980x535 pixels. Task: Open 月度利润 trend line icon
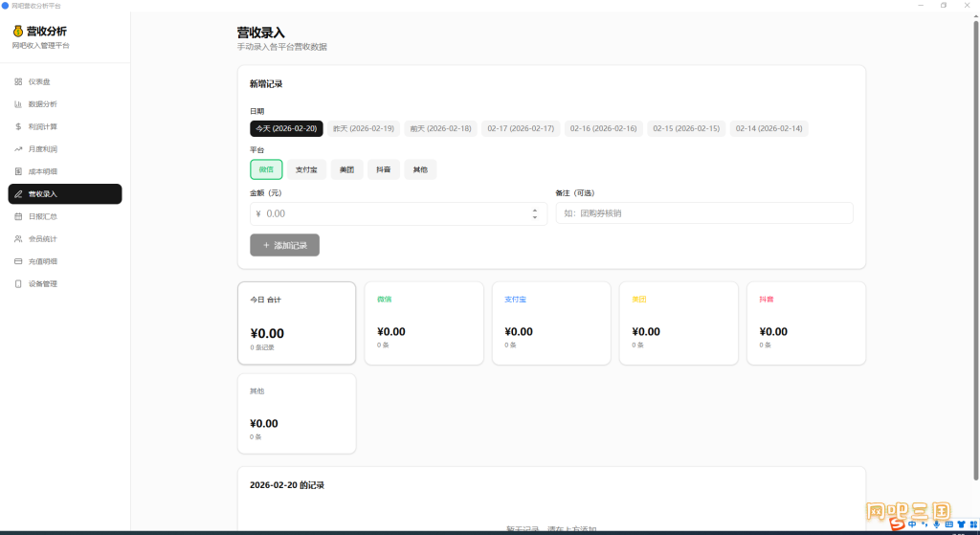click(18, 149)
